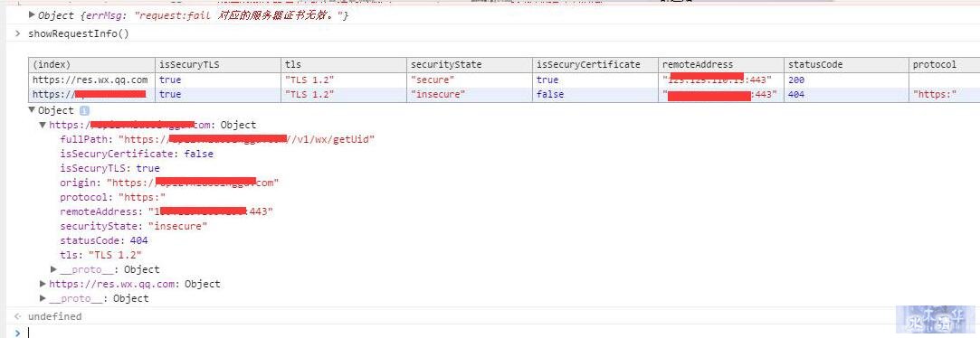Collapse the redacted https domain Object node
The height and width of the screenshot is (338, 980).
click(x=43, y=125)
